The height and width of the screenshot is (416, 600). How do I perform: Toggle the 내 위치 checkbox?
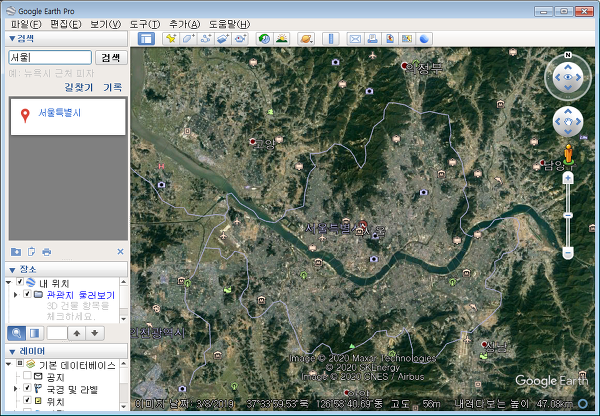[20, 282]
